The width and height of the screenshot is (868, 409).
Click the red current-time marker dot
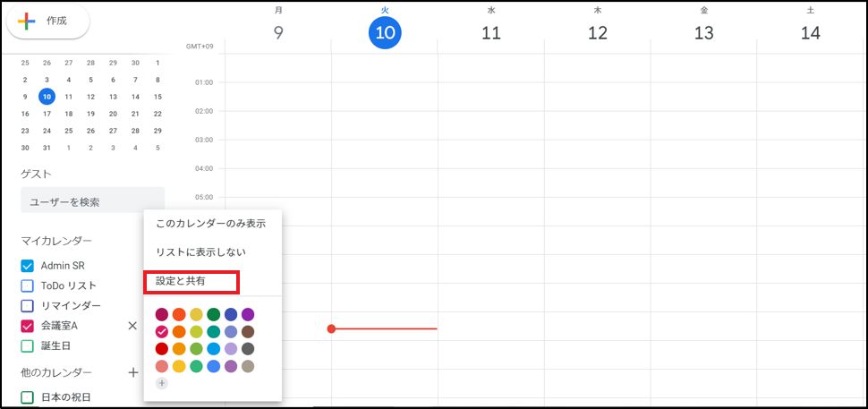tap(331, 328)
